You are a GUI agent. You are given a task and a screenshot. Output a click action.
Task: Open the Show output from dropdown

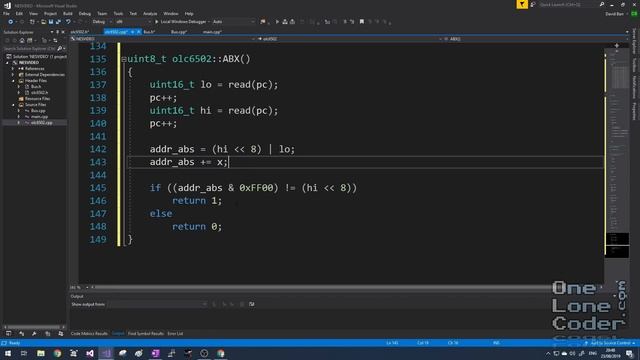click(157, 304)
